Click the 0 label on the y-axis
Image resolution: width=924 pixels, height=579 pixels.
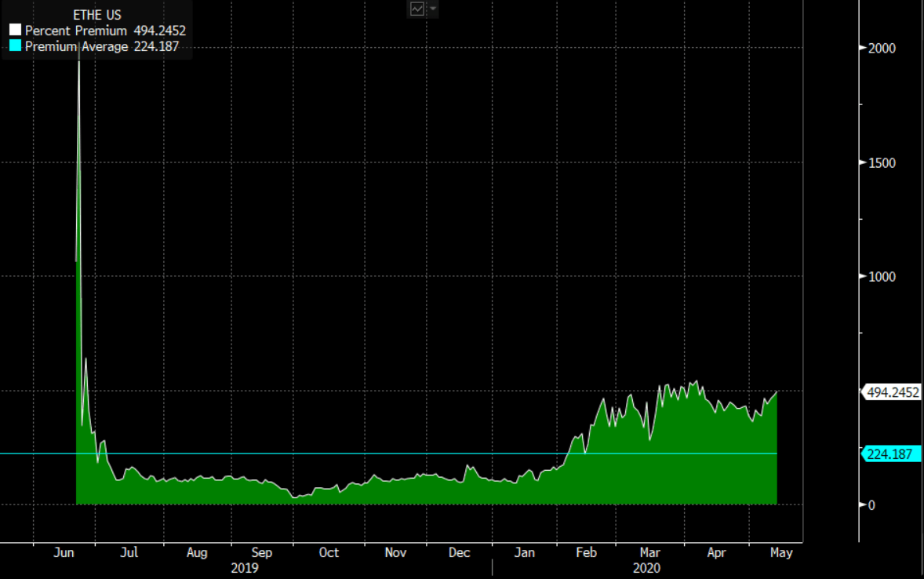871,505
